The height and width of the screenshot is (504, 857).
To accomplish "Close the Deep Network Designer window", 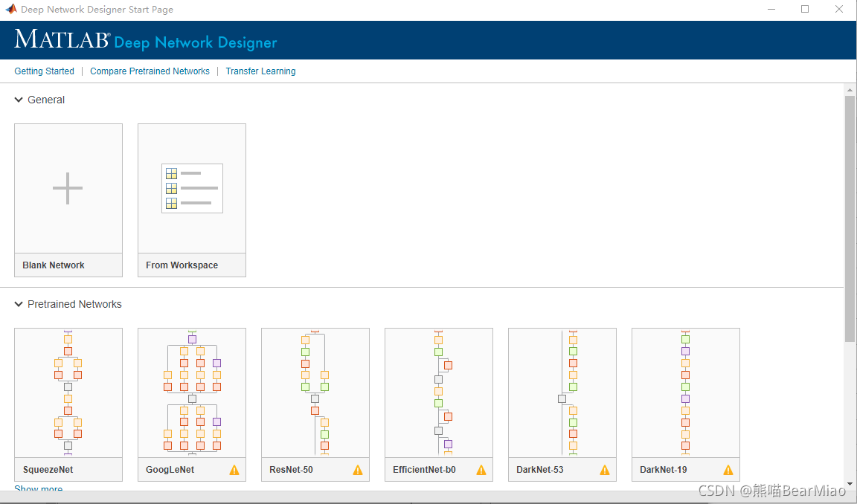I will point(839,9).
